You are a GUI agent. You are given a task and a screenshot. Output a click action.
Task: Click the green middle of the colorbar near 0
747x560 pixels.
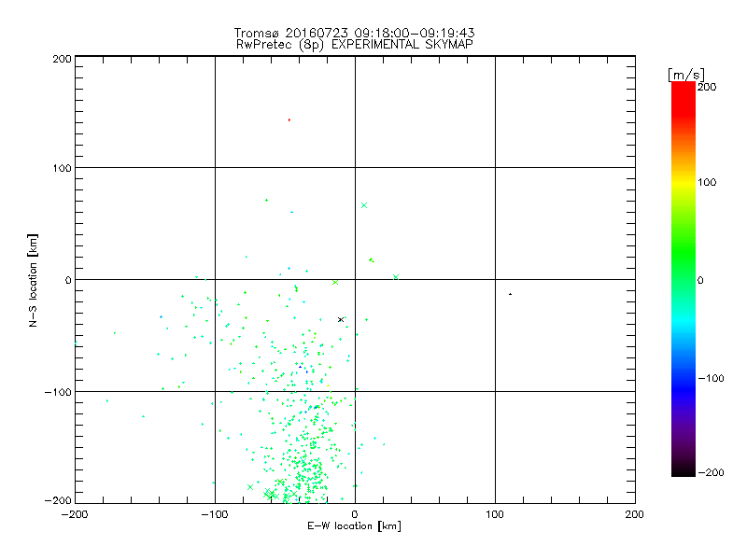pos(684,279)
